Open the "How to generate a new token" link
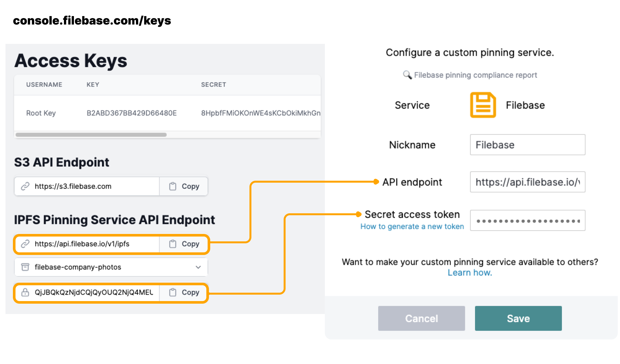Viewport: 620px width, 364px height. coord(412,227)
